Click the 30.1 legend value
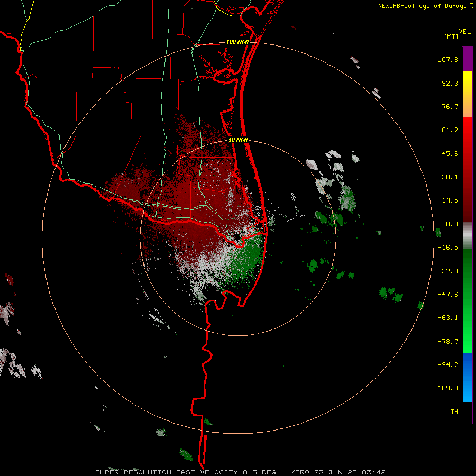The width and height of the screenshot is (476, 476). [450, 177]
